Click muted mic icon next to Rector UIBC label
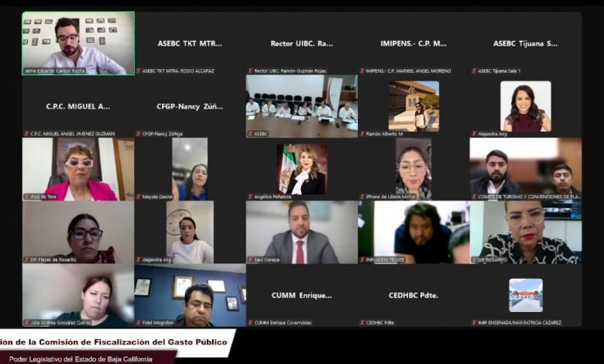 [x=250, y=71]
